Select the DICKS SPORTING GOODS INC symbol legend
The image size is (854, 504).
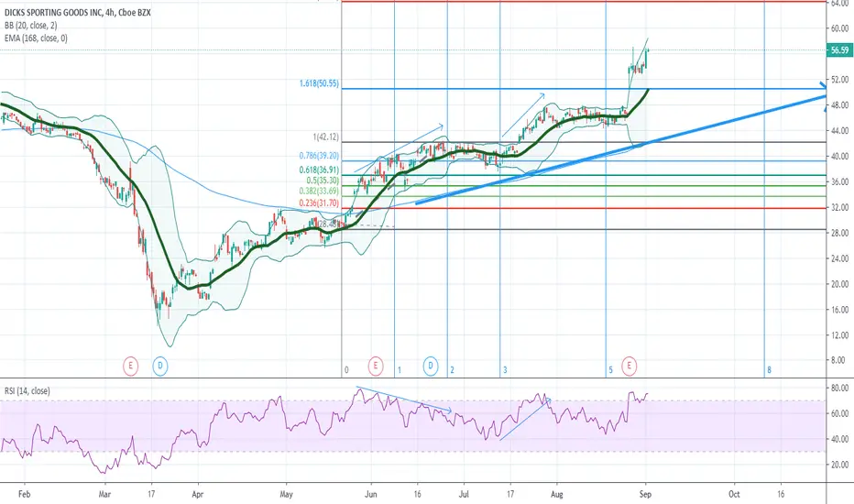point(78,12)
